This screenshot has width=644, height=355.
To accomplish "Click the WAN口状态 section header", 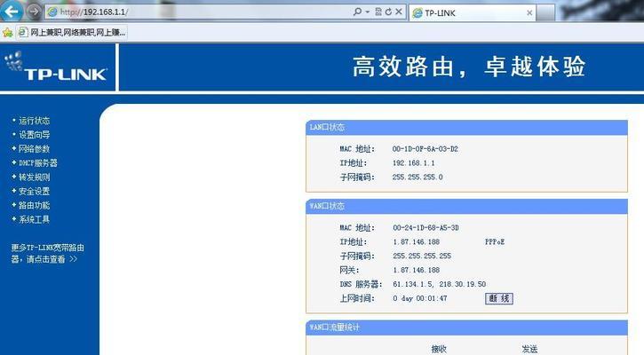I will (x=466, y=207).
